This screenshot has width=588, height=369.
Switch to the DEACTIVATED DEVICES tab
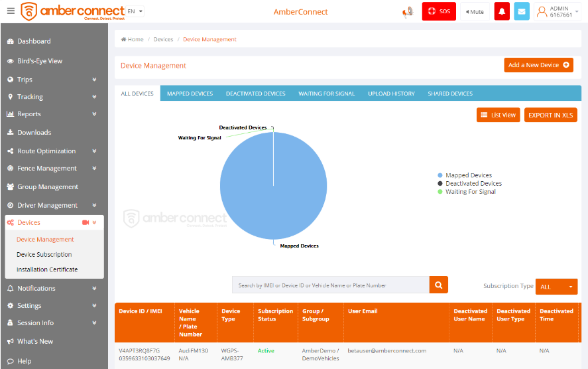[x=255, y=94]
